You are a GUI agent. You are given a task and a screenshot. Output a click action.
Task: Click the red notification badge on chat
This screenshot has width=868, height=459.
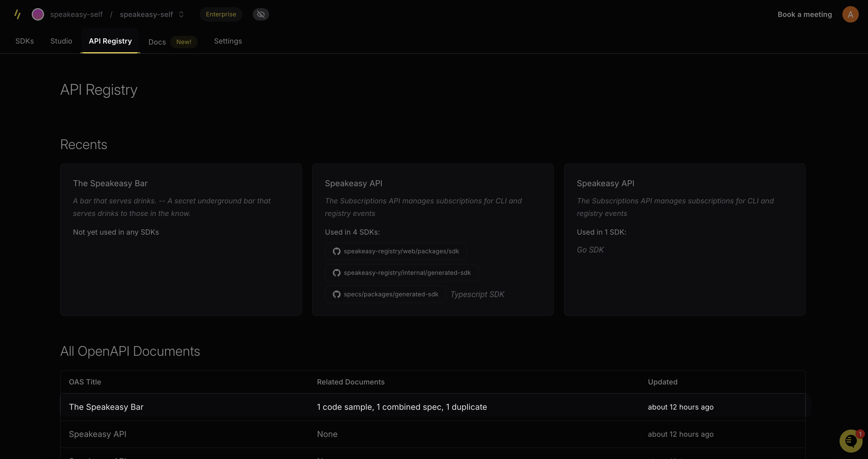click(x=860, y=434)
